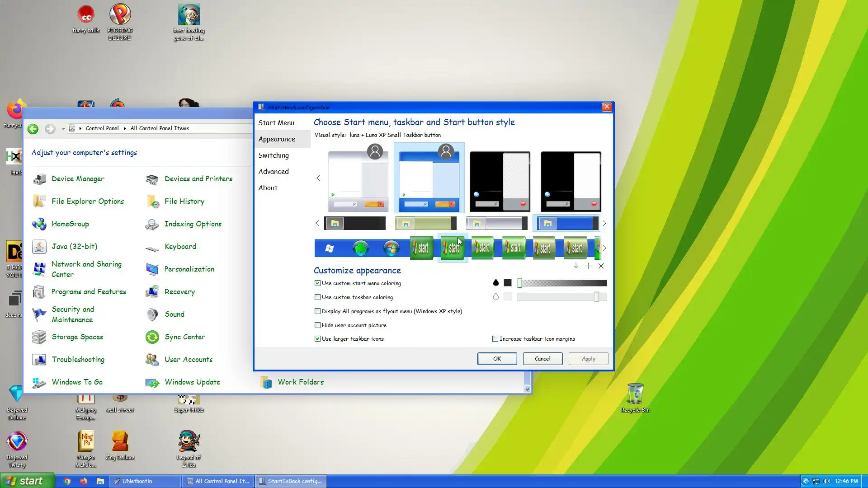
Task: Click the Cancel button
Action: (x=542, y=359)
